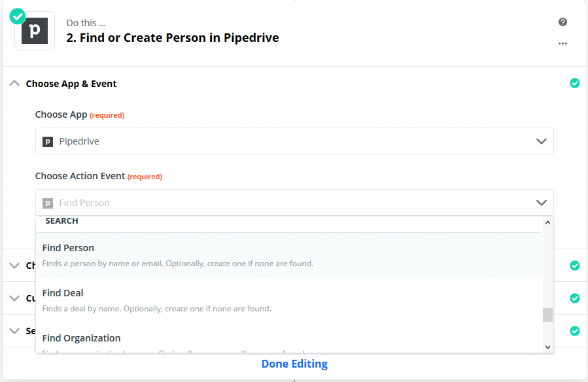
Task: Expand the section starting with 'Ch'
Action: coord(14,266)
